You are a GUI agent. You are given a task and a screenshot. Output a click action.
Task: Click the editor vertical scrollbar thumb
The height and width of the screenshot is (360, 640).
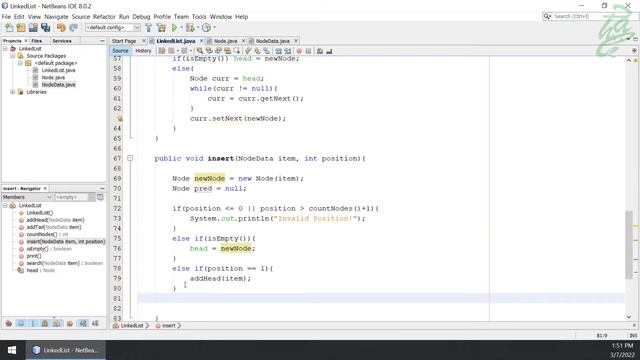[629, 244]
